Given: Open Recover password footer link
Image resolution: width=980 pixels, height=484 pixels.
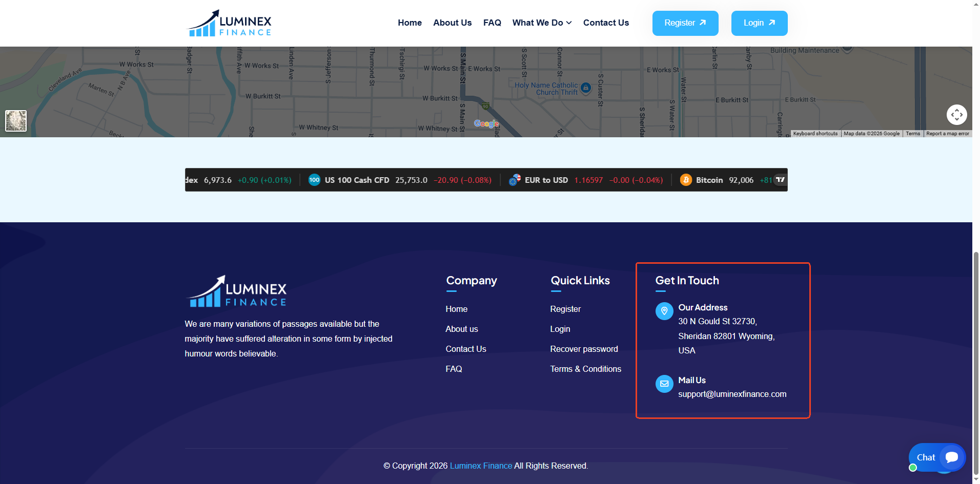Looking at the screenshot, I should coord(584,349).
